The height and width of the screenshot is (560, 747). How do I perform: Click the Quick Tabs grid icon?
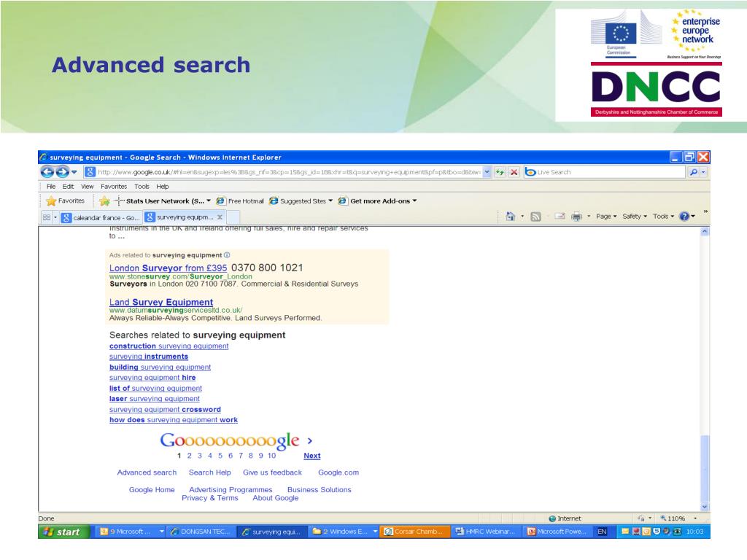(47, 217)
